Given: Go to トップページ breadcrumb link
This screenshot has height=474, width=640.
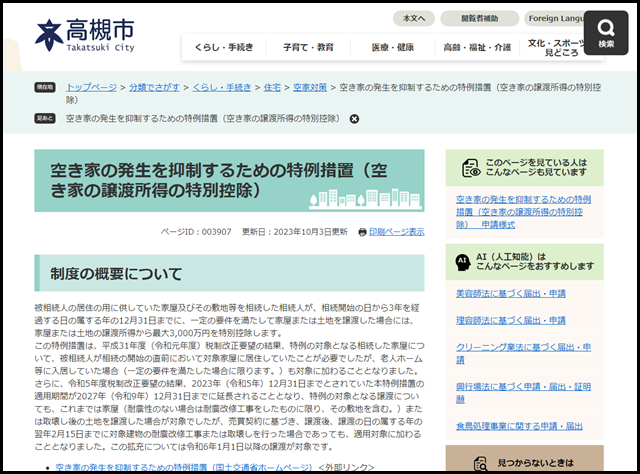Looking at the screenshot, I should (91, 87).
